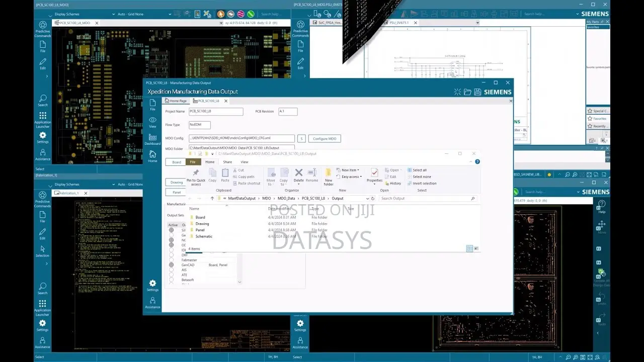Click Search Output field in Explorer
This screenshot has width=644, height=362.
[x=428, y=199]
